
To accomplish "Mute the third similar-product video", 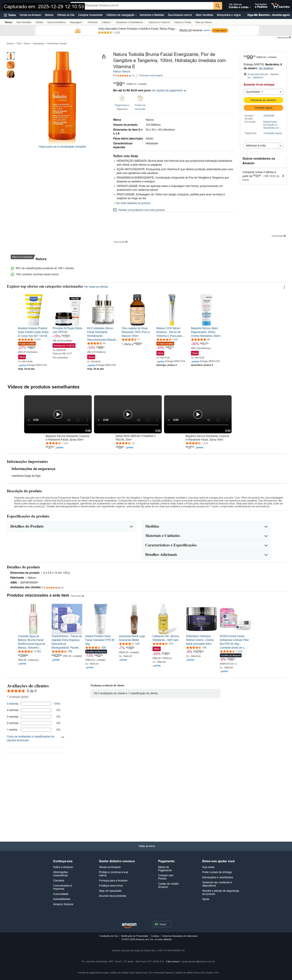I will pos(209,420).
